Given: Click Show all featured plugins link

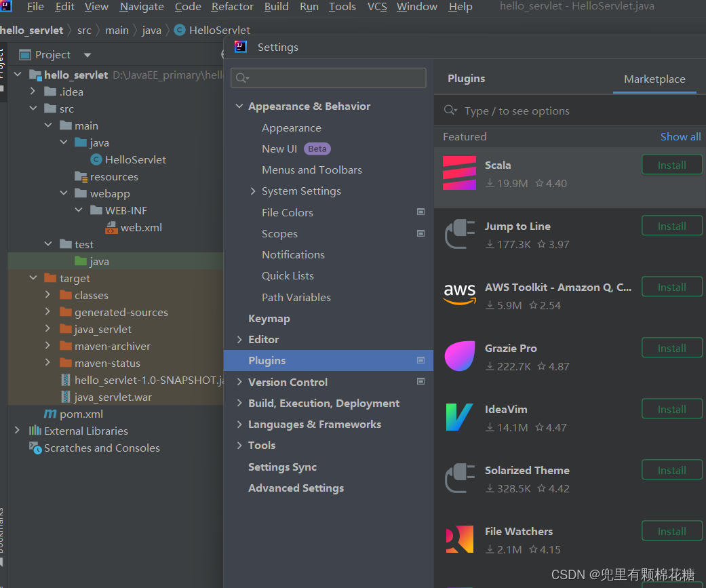Looking at the screenshot, I should point(680,137).
